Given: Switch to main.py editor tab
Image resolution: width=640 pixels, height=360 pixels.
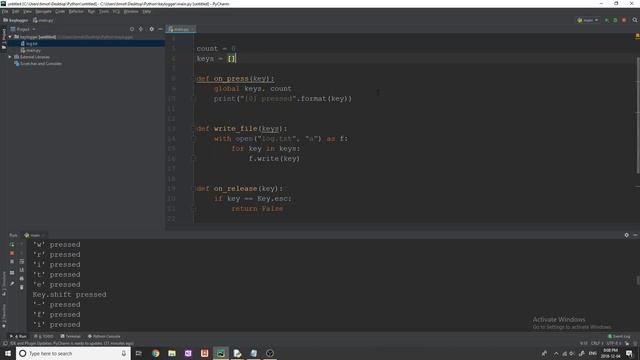Looking at the screenshot, I should click(180, 29).
